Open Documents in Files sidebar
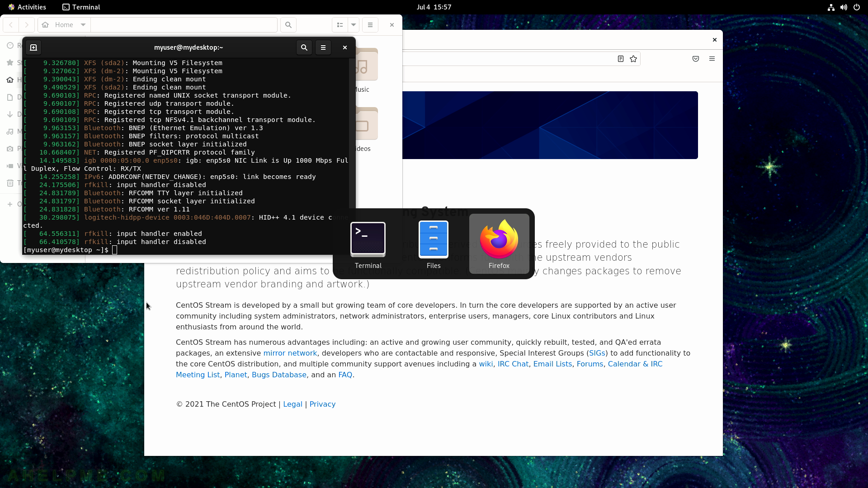The width and height of the screenshot is (868, 488). coord(14,97)
